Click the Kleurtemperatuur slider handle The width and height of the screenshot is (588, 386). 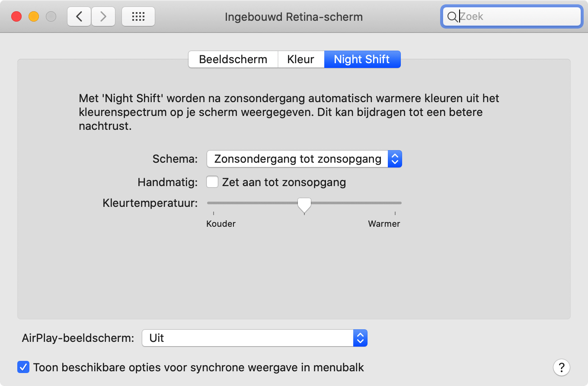point(304,204)
